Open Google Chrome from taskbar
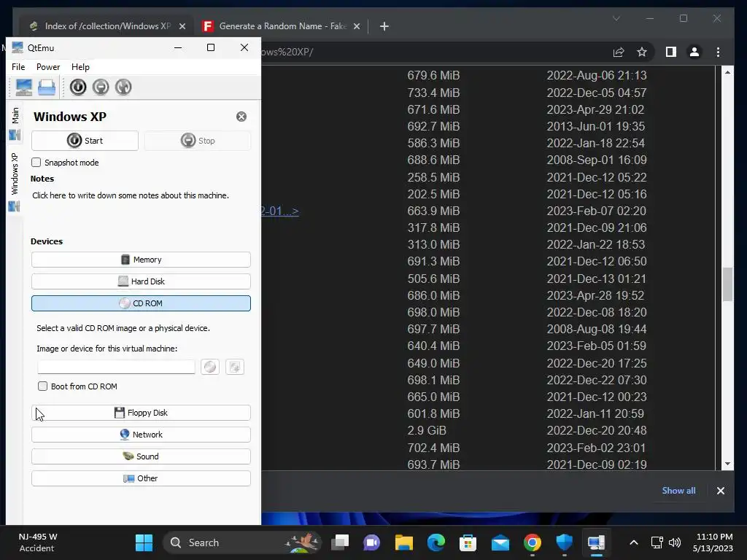The height and width of the screenshot is (560, 747). [532, 542]
